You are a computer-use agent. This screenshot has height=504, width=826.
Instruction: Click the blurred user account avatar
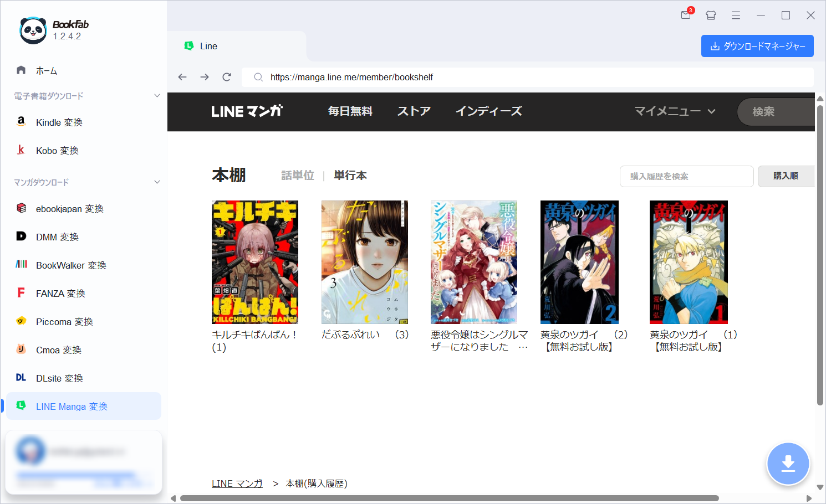pos(30,450)
